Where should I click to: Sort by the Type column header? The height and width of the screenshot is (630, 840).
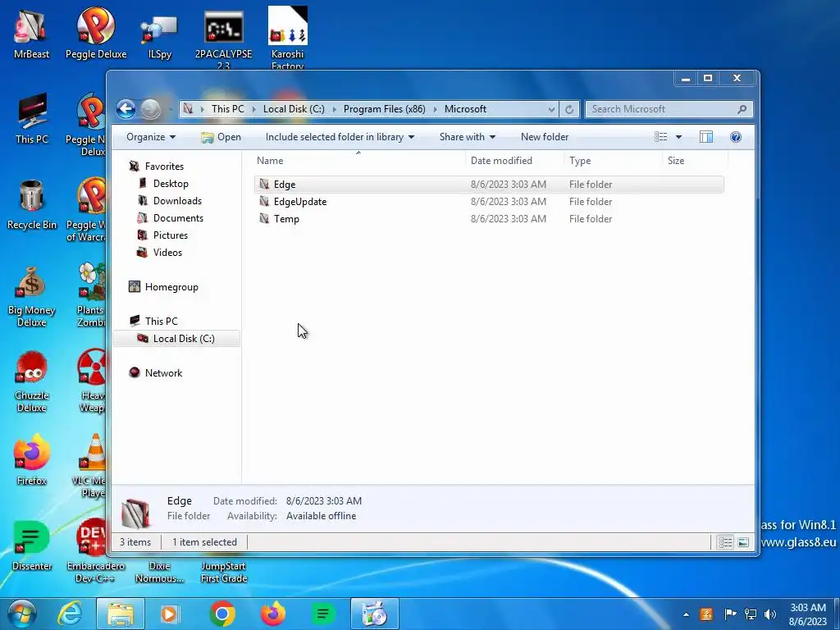613,161
